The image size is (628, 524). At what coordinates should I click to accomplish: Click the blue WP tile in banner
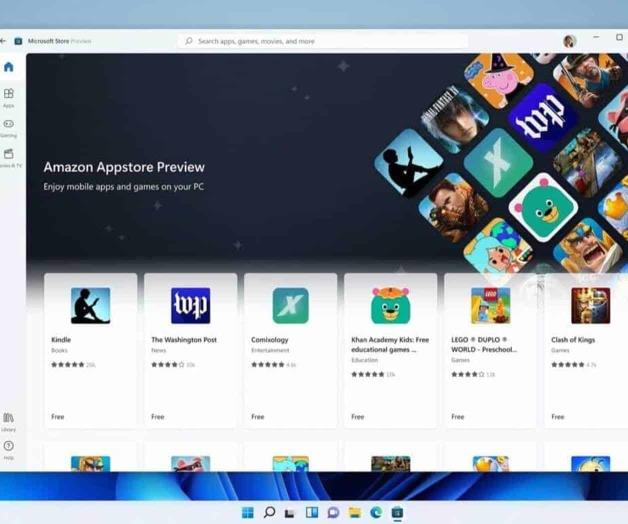(543, 118)
